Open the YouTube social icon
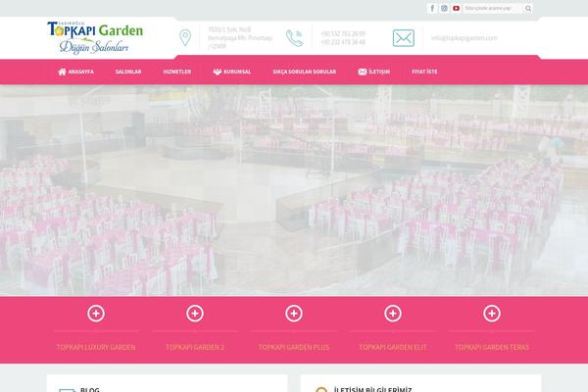588x392 pixels. point(456,8)
